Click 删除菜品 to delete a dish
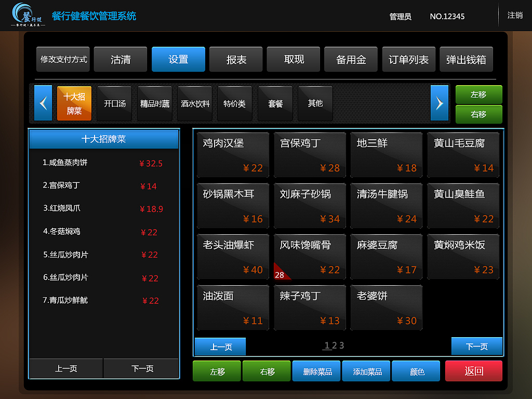 click(x=316, y=371)
